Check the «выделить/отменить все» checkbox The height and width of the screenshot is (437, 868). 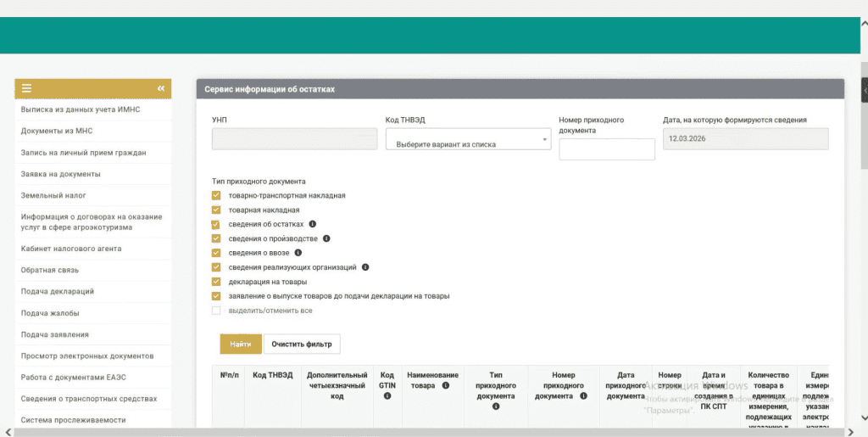pyautogui.click(x=216, y=311)
